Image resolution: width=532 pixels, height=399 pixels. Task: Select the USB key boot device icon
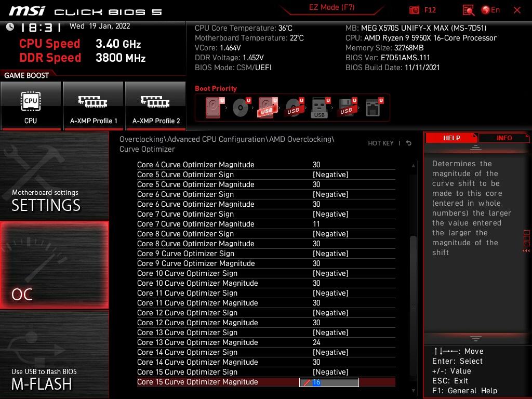(321, 108)
